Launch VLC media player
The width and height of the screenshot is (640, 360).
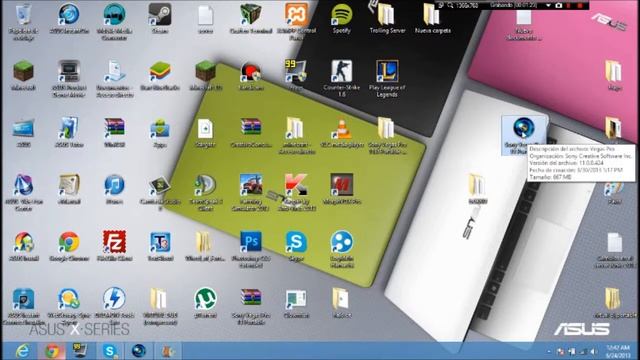click(x=342, y=129)
